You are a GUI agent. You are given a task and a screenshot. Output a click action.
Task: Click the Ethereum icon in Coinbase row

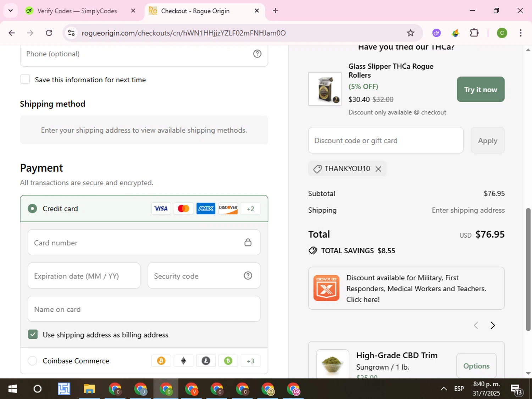[183, 361]
